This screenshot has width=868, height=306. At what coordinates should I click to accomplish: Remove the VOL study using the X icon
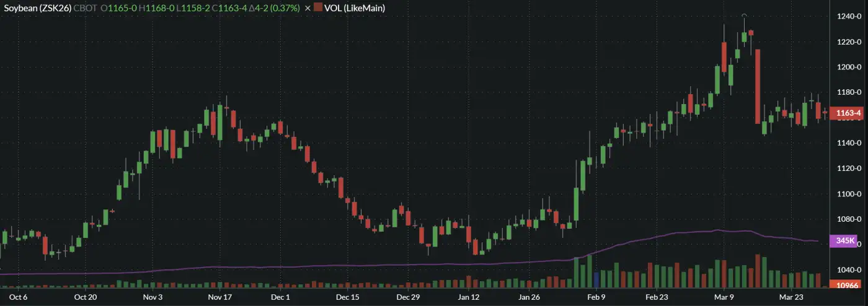coord(308,9)
